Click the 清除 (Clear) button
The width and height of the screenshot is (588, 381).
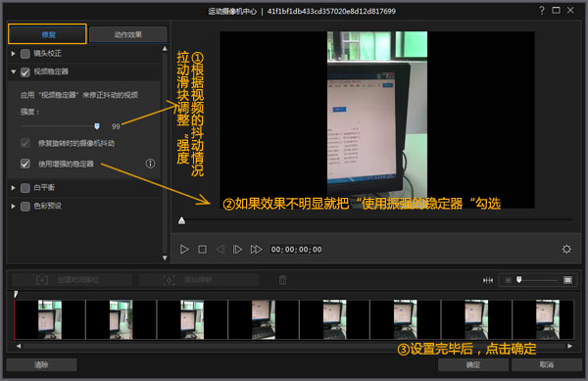(41, 365)
